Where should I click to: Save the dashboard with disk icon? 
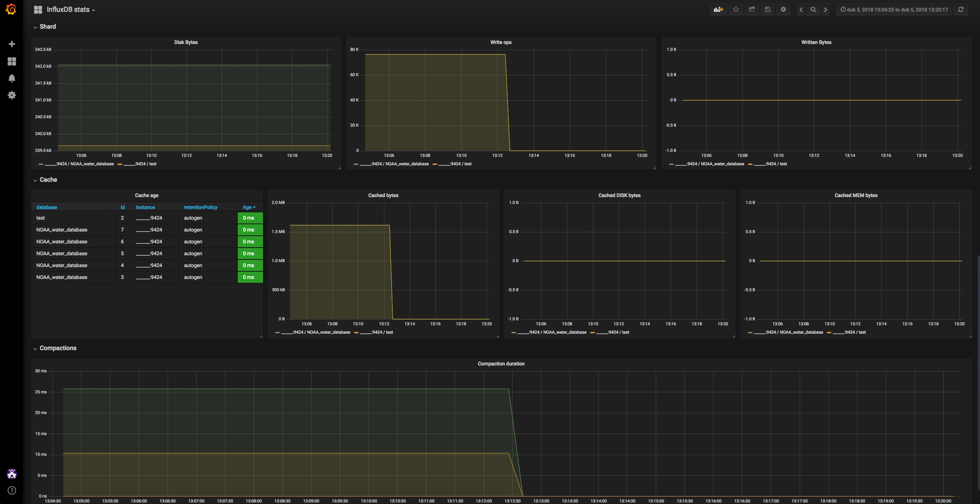[x=768, y=10]
